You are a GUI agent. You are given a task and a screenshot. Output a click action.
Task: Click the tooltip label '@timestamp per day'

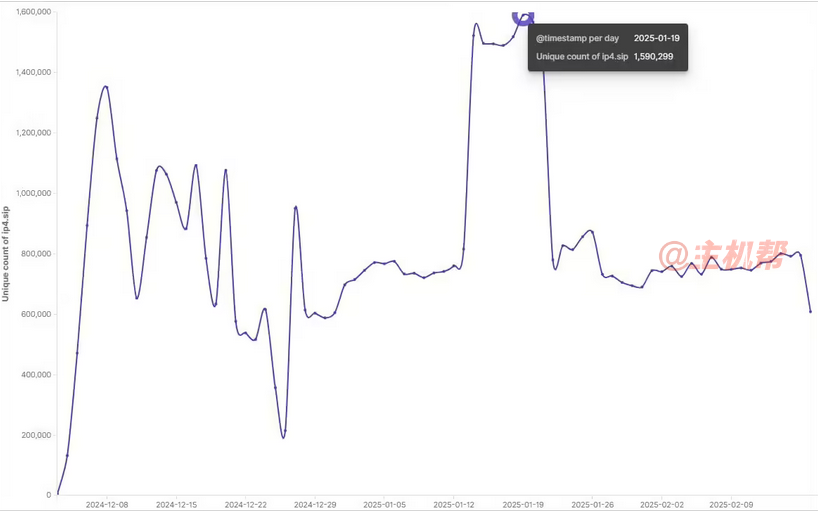point(578,38)
